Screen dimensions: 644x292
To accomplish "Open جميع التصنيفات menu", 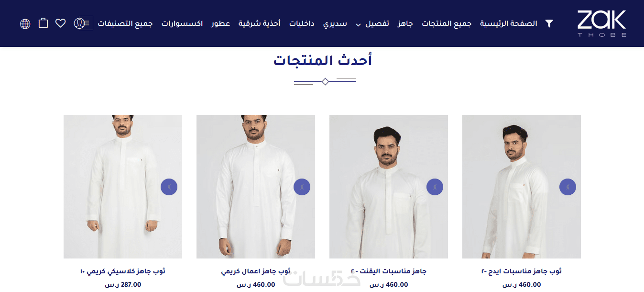I will pyautogui.click(x=125, y=23).
